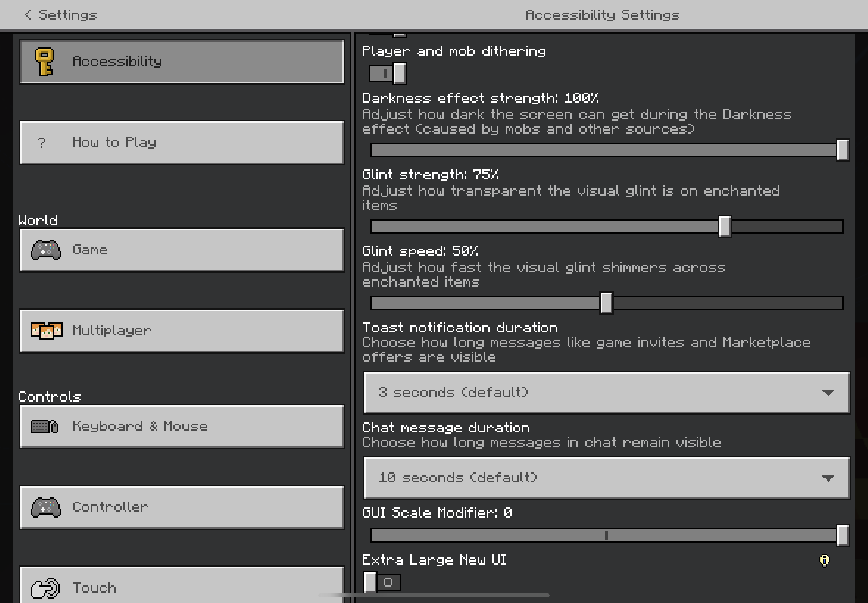Viewport: 868px width, 603px height.
Task: Expand the Chat message duration dropdown
Action: point(606,478)
